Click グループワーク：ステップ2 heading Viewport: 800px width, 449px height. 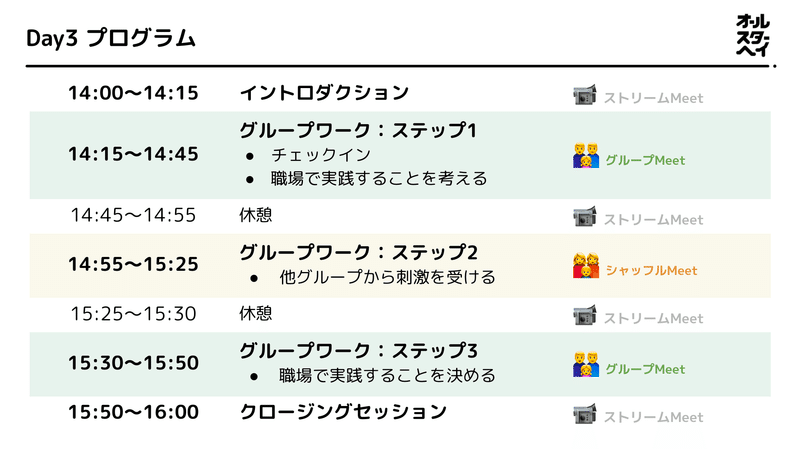click(358, 252)
